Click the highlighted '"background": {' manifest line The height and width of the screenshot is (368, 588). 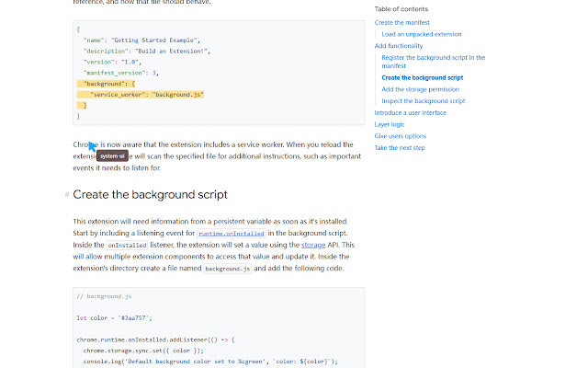coord(106,84)
